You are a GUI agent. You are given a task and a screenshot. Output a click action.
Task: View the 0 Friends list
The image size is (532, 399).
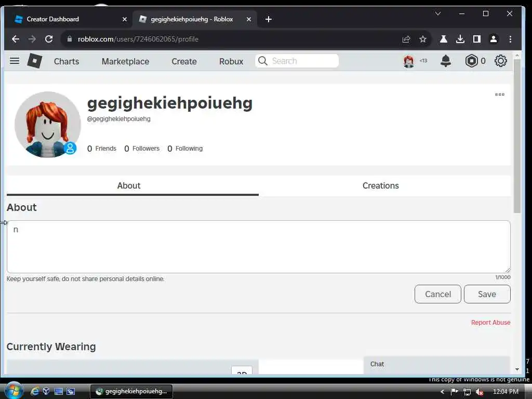[x=101, y=149]
